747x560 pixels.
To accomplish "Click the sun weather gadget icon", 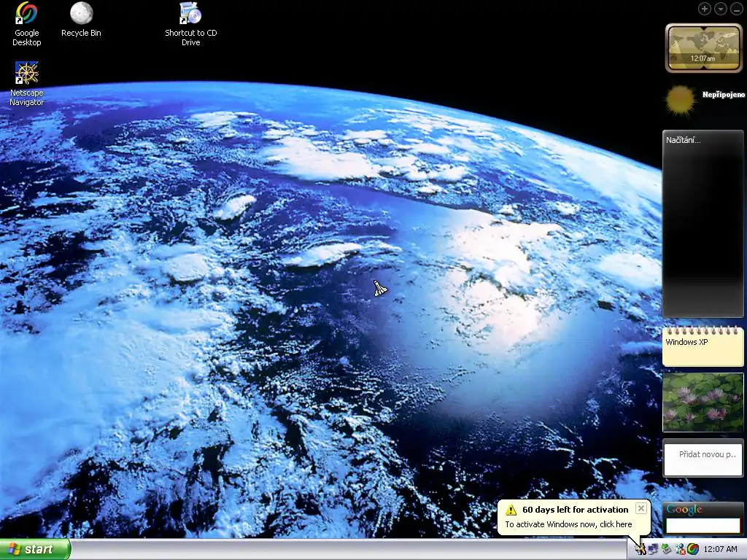I will (x=680, y=100).
